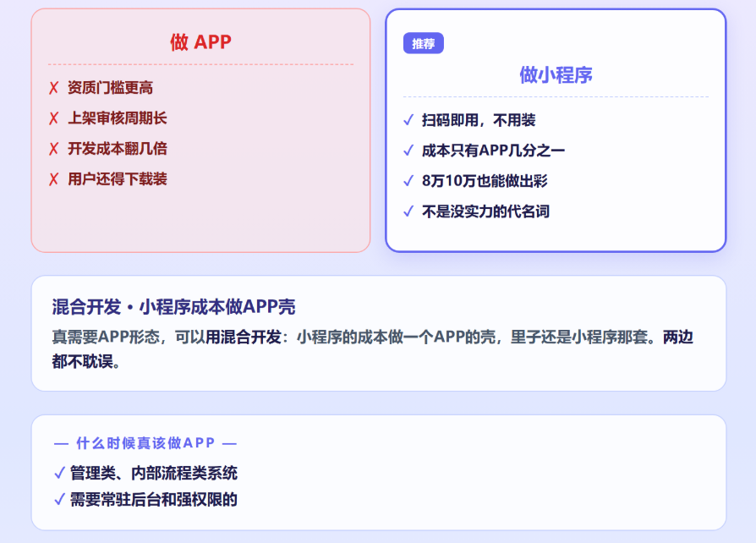Select the text 用户还得下载装
Viewport: 756px width, 543px height.
118,179
